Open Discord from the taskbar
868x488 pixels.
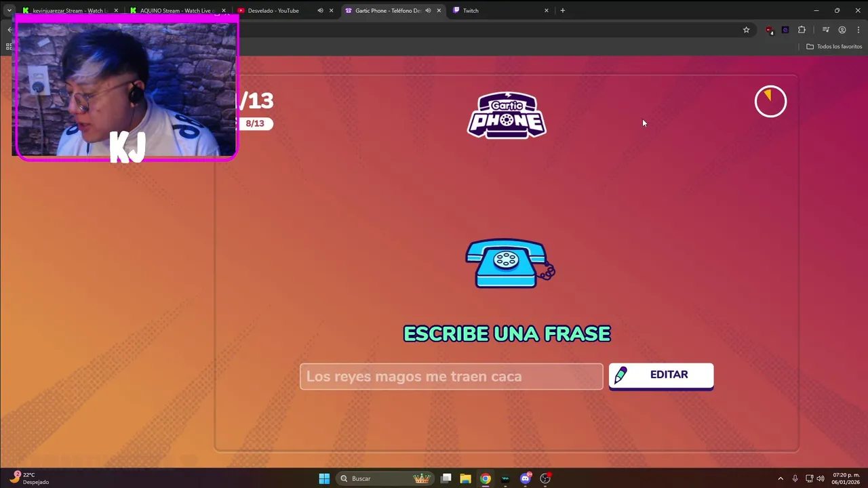point(525,479)
